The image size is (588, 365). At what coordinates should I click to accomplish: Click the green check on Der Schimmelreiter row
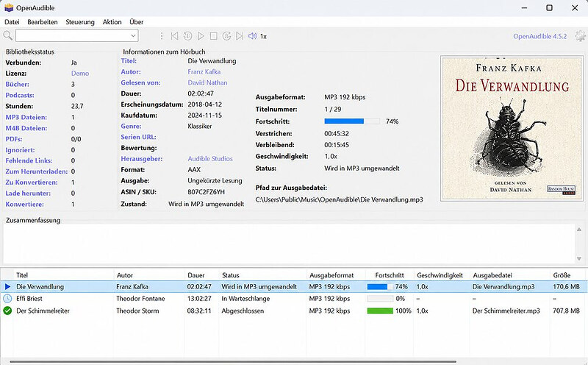pos(7,311)
